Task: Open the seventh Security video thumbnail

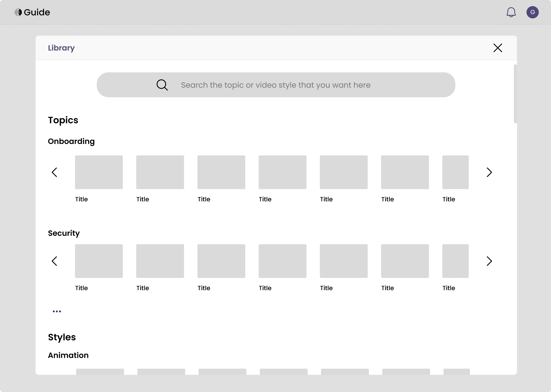Action: (x=456, y=261)
